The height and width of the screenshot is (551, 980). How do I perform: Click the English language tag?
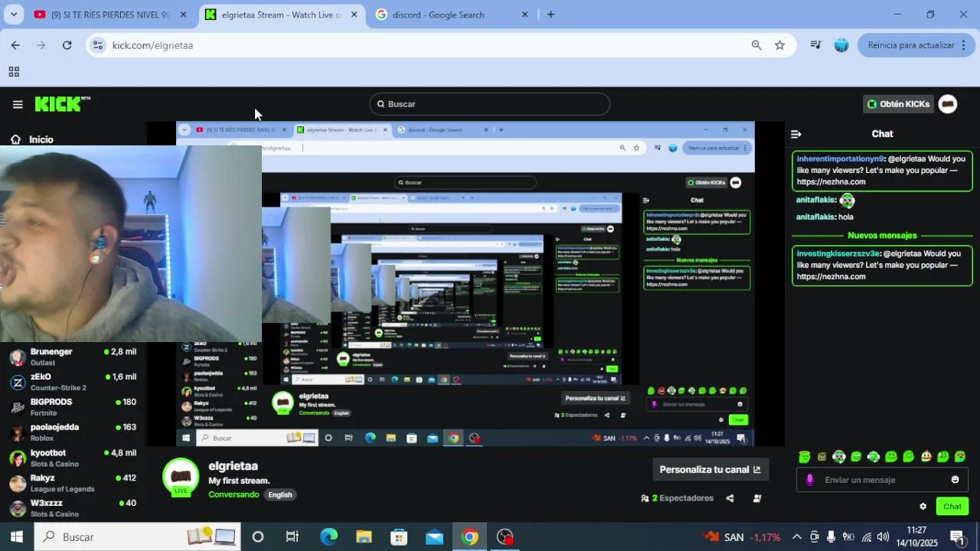[x=280, y=495]
